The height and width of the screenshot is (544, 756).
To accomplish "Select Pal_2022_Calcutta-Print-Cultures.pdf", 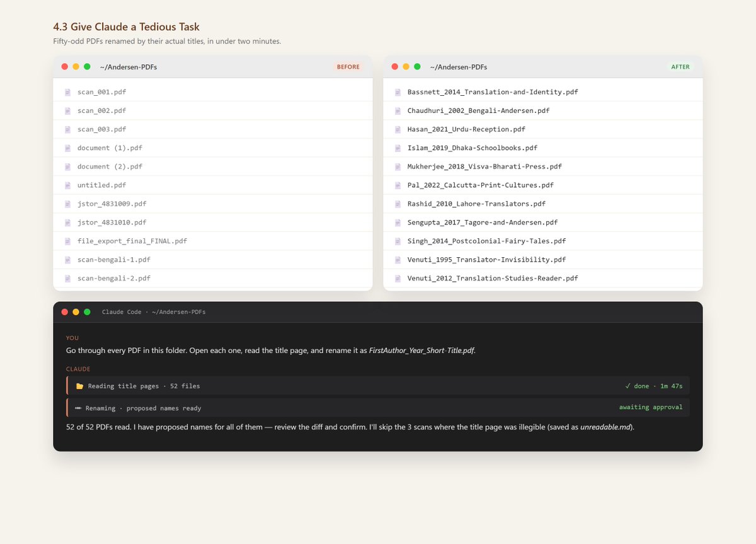I will (x=543, y=185).
